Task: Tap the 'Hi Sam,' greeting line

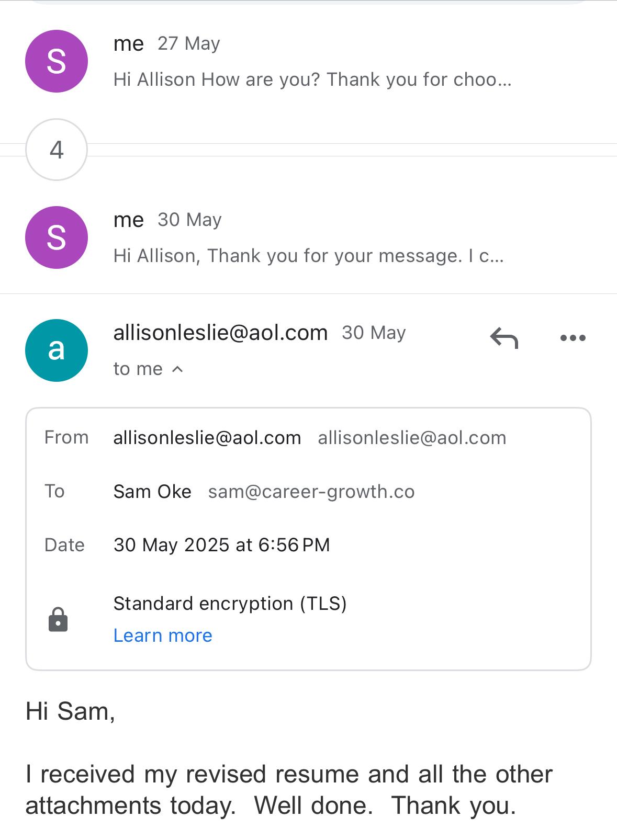Action: pos(71,711)
